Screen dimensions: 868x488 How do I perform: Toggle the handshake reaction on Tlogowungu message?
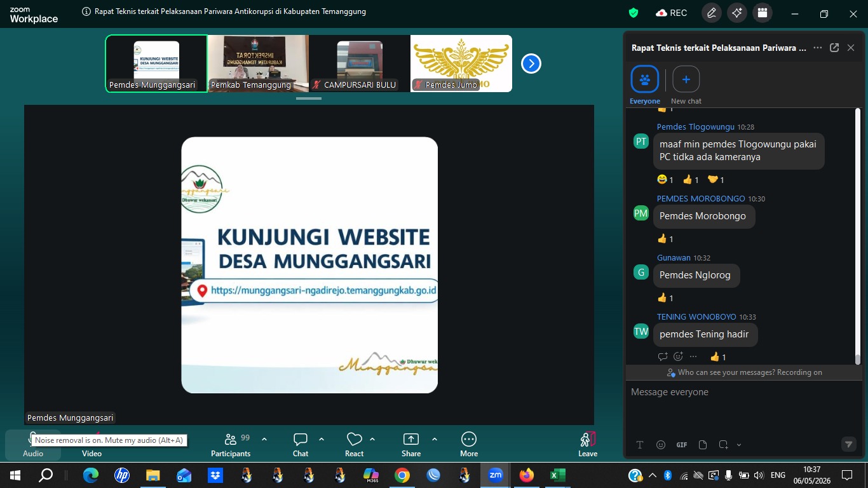(x=716, y=180)
